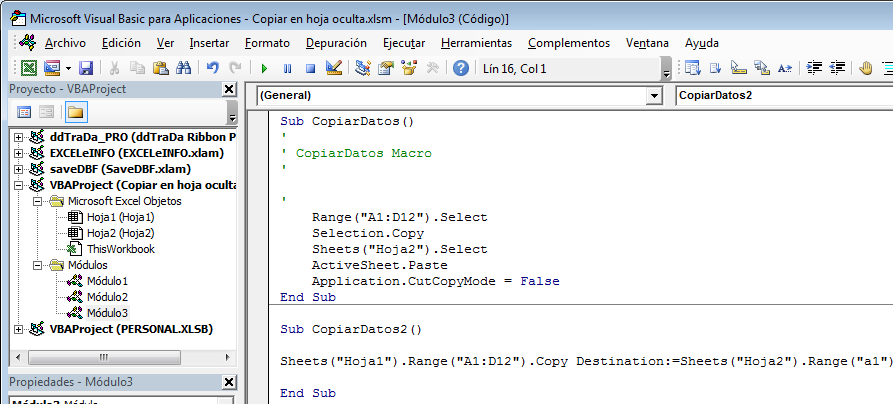
Task: Click the project panel horizontal scrollbar thumb
Action: [104, 357]
